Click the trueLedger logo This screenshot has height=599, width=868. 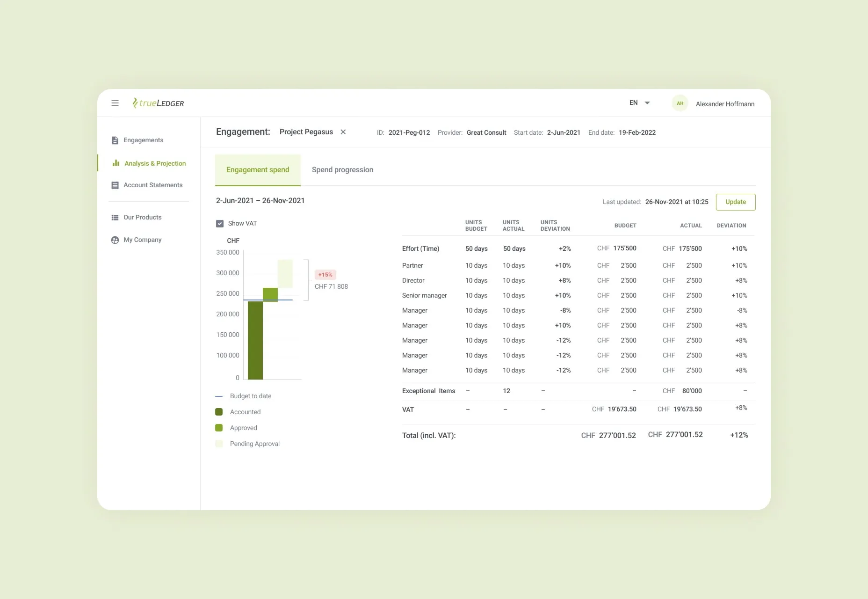pyautogui.click(x=158, y=103)
